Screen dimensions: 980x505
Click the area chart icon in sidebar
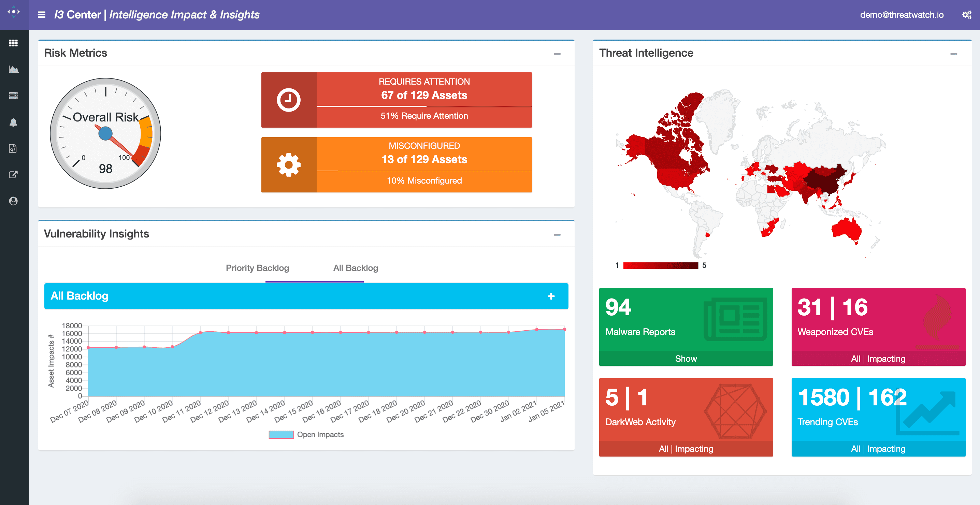[13, 69]
